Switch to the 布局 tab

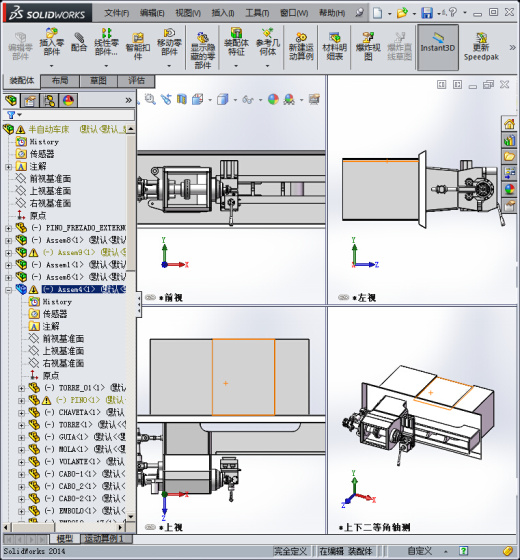click(60, 81)
